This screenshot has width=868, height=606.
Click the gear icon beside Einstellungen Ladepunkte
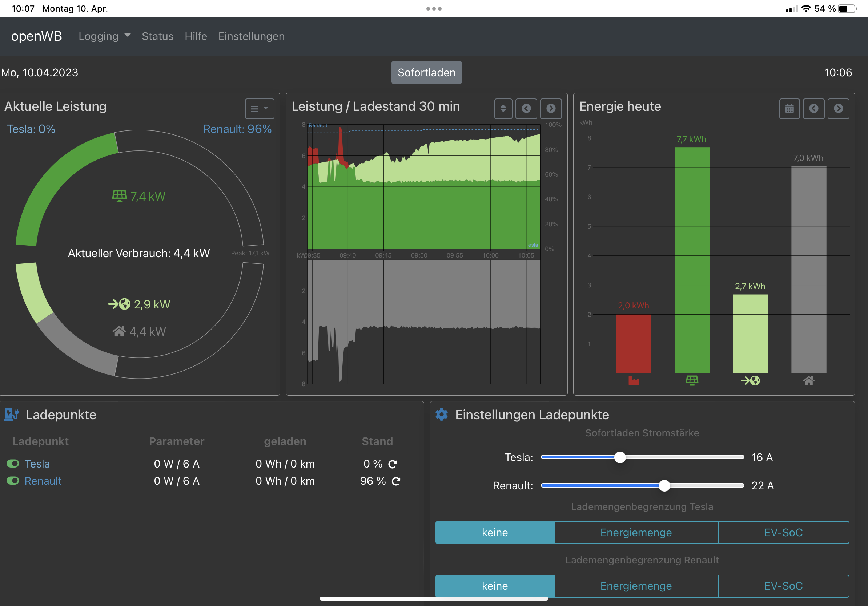coord(442,415)
